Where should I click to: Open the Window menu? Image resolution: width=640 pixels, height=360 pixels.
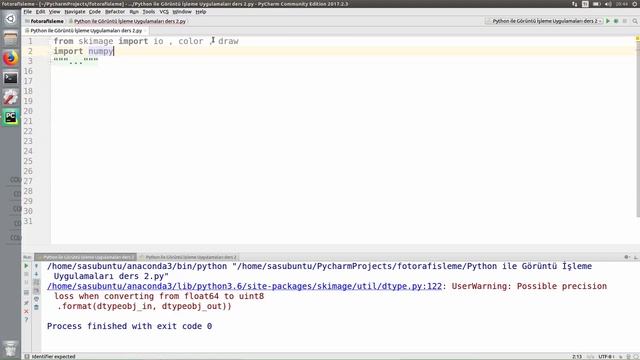(182, 12)
